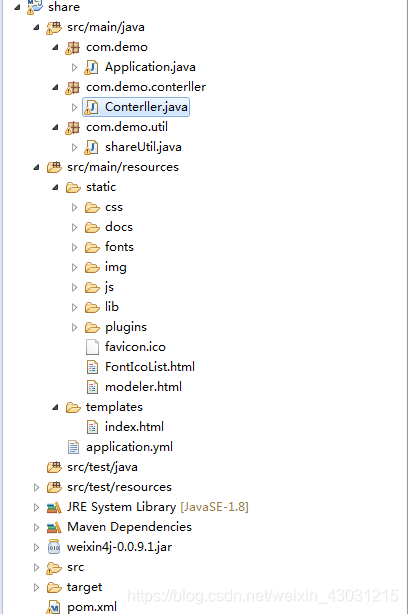Click the com.demo package icon
The height and width of the screenshot is (614, 408).
click(x=73, y=47)
